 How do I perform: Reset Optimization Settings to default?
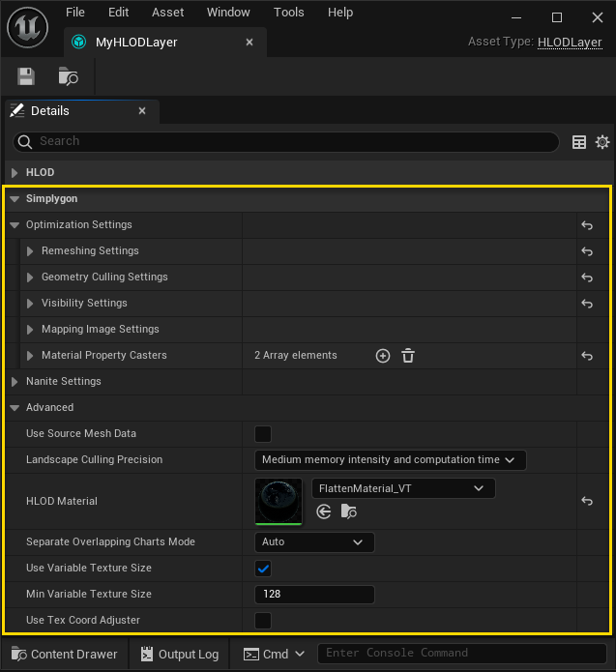click(587, 225)
